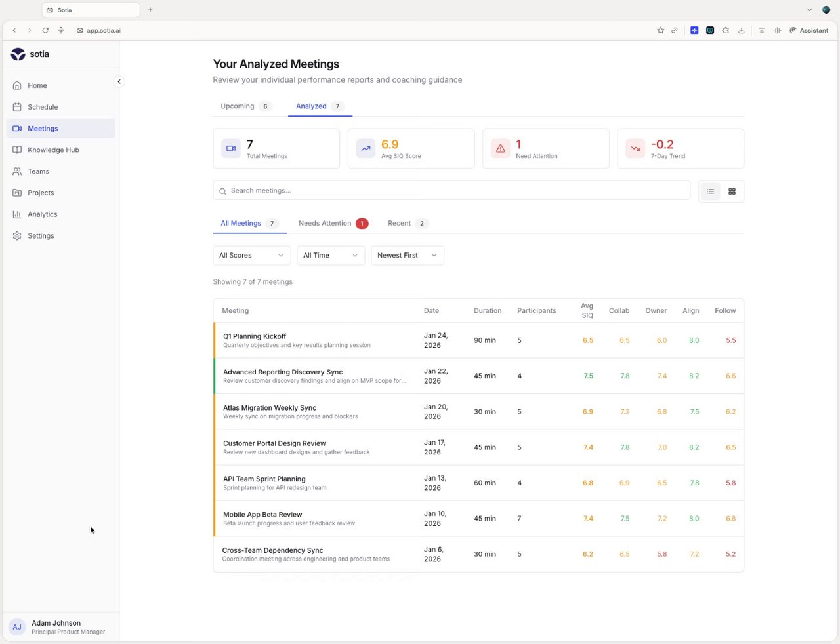
Task: Open API Team Sprint Planning meeting
Action: [x=479, y=483]
